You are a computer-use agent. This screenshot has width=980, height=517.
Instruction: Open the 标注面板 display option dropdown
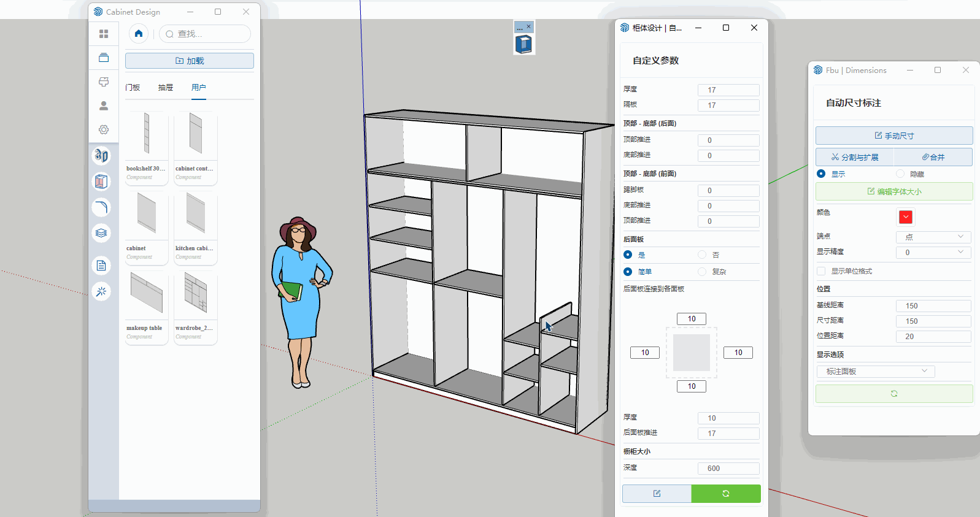876,372
